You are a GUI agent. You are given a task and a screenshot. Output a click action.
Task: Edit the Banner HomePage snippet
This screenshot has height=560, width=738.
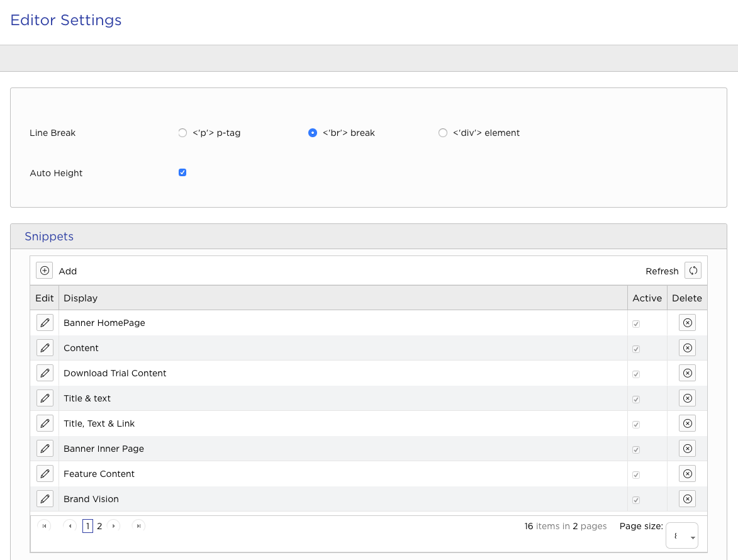[x=45, y=323]
